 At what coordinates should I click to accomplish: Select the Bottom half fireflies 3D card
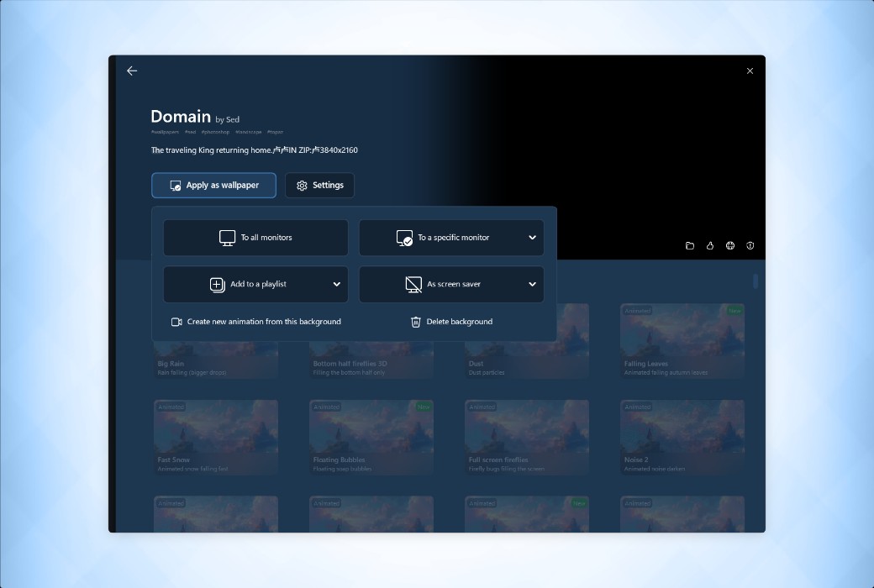[x=371, y=360]
